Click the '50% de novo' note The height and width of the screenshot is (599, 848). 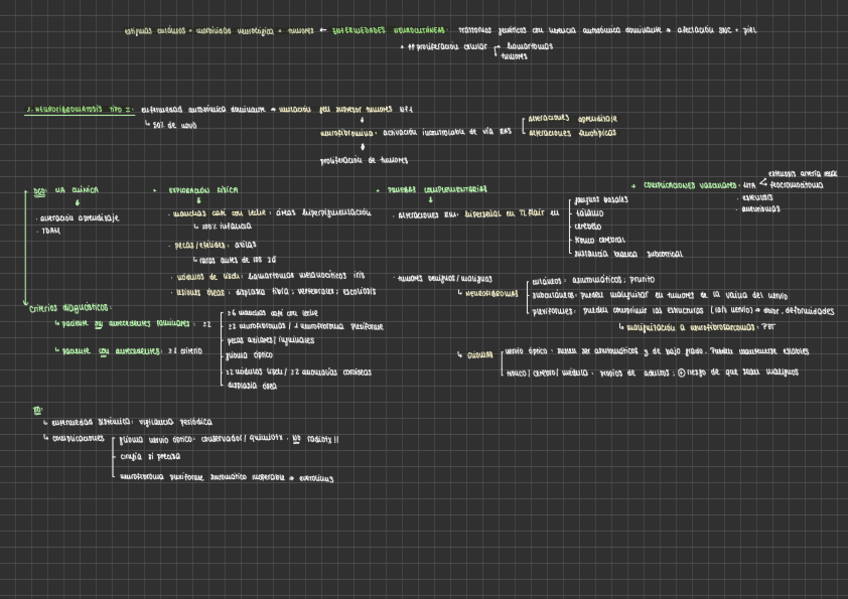pyautogui.click(x=175, y=125)
